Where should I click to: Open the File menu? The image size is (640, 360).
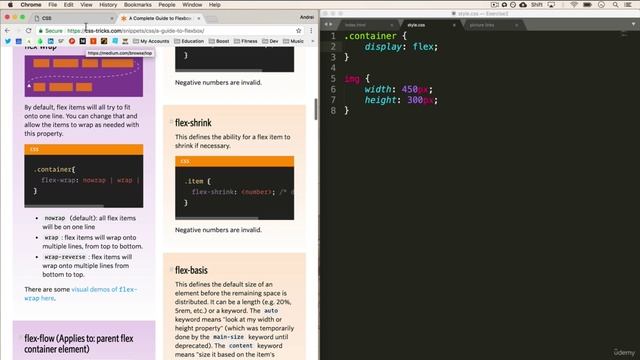click(53, 5)
